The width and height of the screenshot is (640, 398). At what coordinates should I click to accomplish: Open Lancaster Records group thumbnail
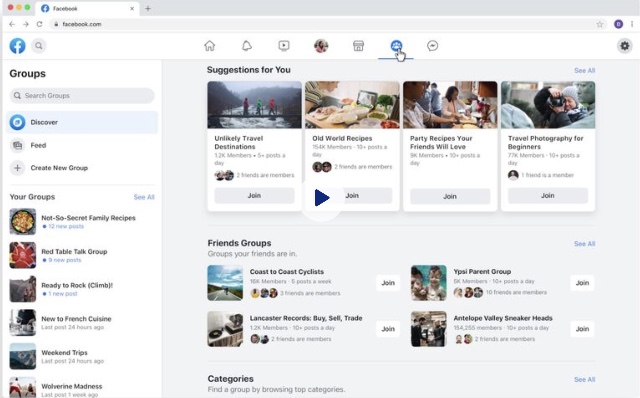pyautogui.click(x=225, y=329)
